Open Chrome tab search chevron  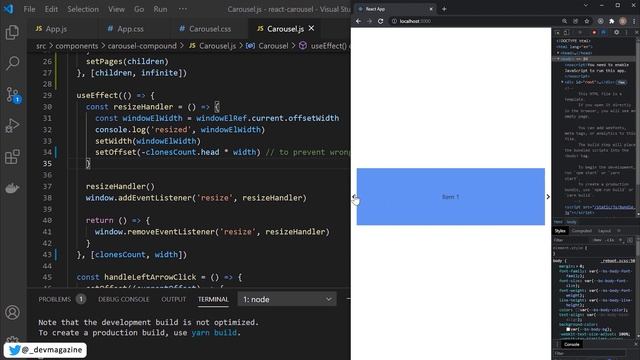(586, 5)
